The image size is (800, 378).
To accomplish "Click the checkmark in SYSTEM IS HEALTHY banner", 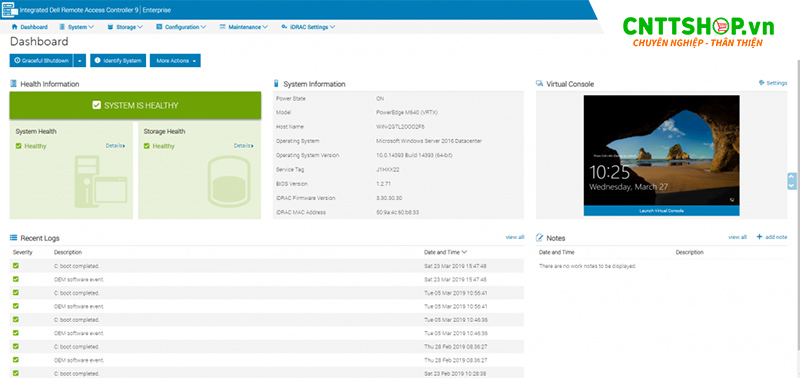I will (96, 105).
